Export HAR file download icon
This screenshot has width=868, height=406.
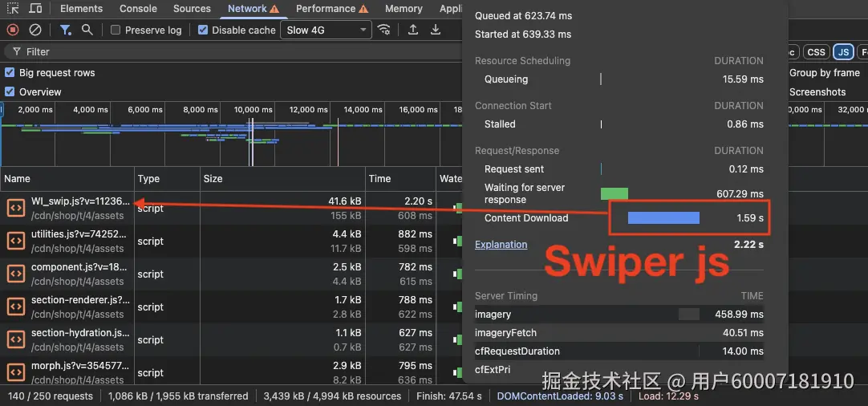point(436,30)
